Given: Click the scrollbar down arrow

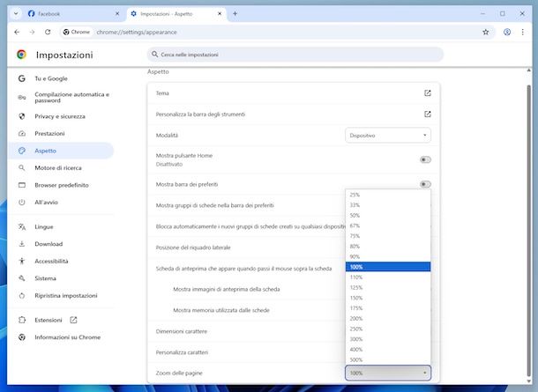Looking at the screenshot, I should [x=528, y=381].
